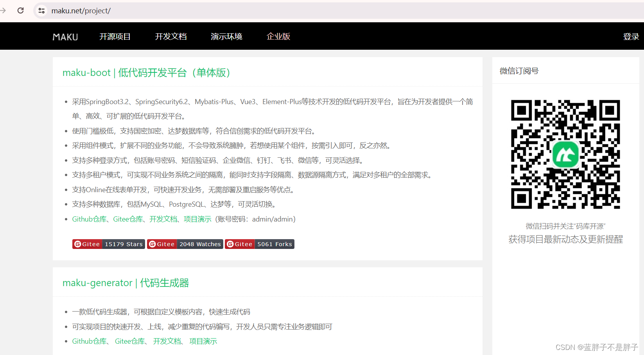Click the Gitee 15179 Stars badge
644x355 pixels.
point(109,244)
